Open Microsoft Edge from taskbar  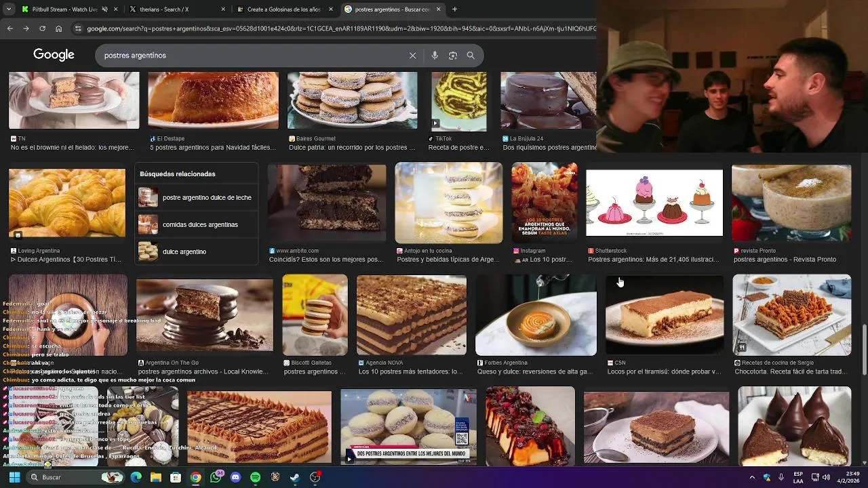pos(136,477)
